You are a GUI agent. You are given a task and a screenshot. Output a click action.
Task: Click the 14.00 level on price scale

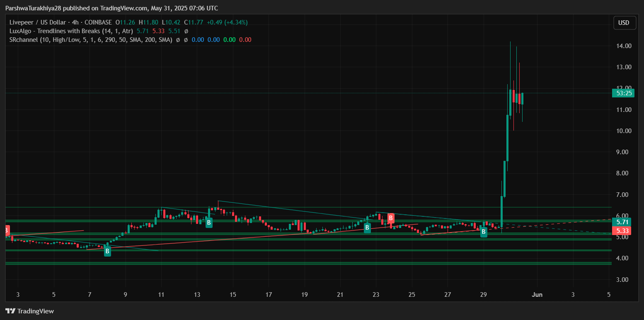point(623,46)
